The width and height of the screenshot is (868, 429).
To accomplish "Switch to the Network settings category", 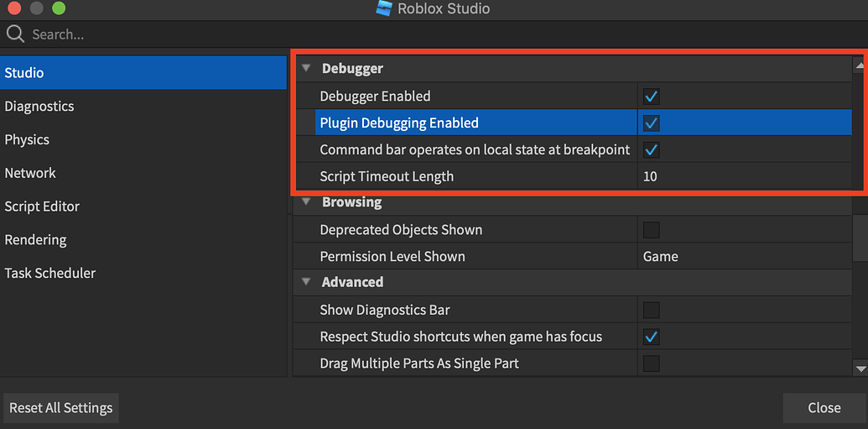I will coord(143,173).
